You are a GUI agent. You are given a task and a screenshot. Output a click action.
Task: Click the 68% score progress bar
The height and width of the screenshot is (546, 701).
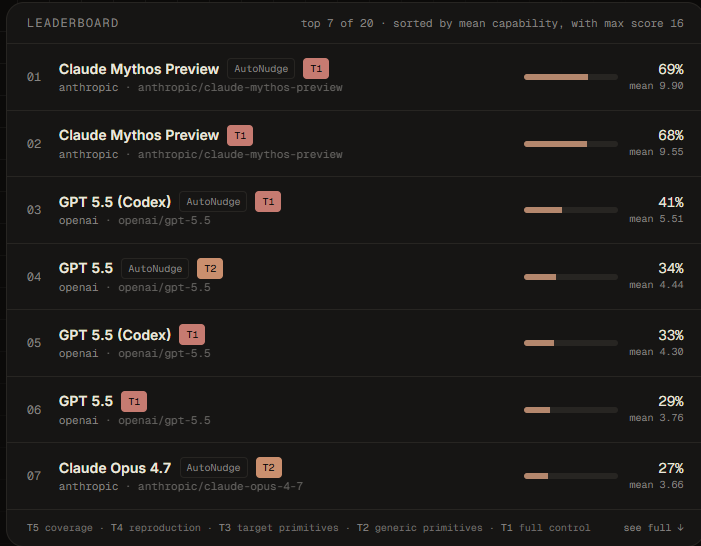(x=571, y=144)
